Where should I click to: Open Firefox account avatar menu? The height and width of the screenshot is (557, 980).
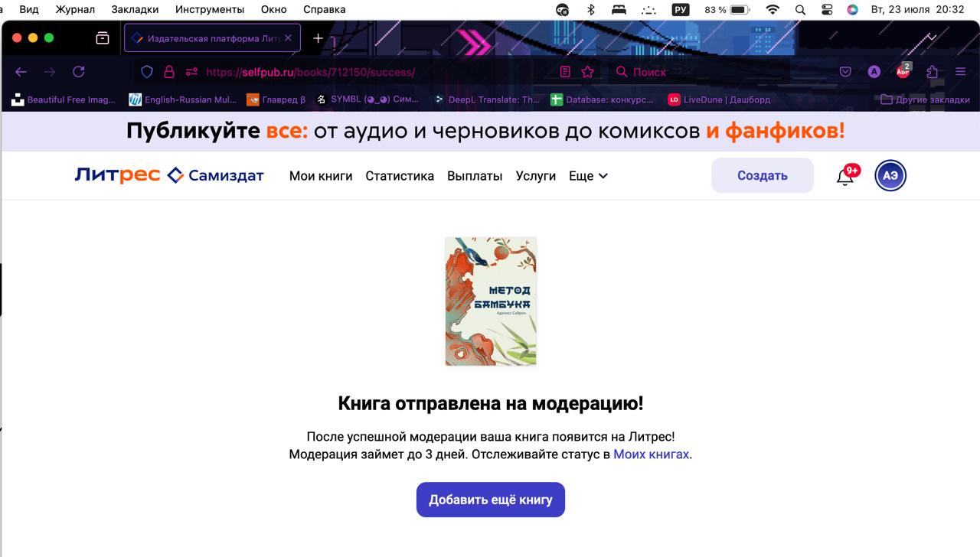pyautogui.click(x=874, y=72)
